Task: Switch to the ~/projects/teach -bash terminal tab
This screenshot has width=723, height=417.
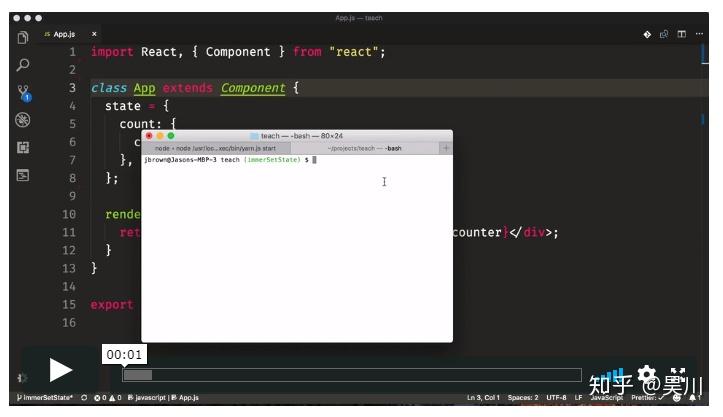Action: (x=364, y=148)
